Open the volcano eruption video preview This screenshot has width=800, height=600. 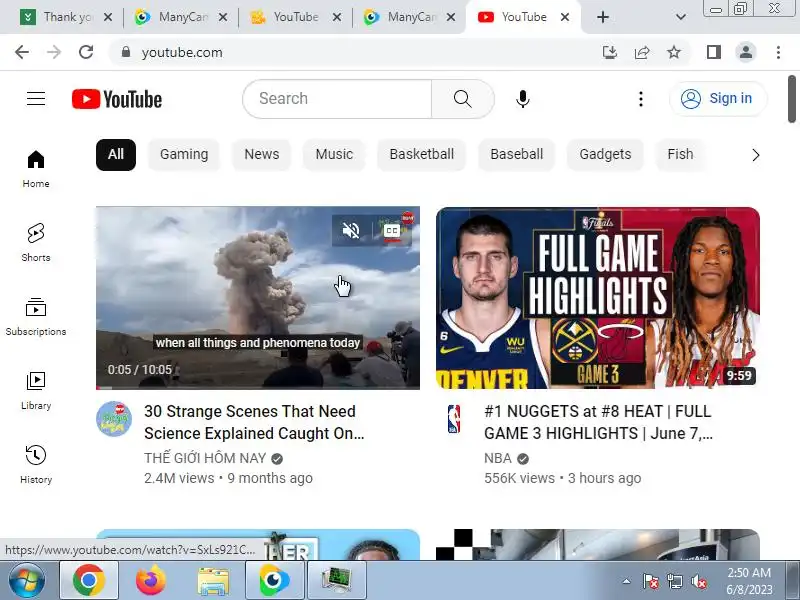pyautogui.click(x=258, y=298)
